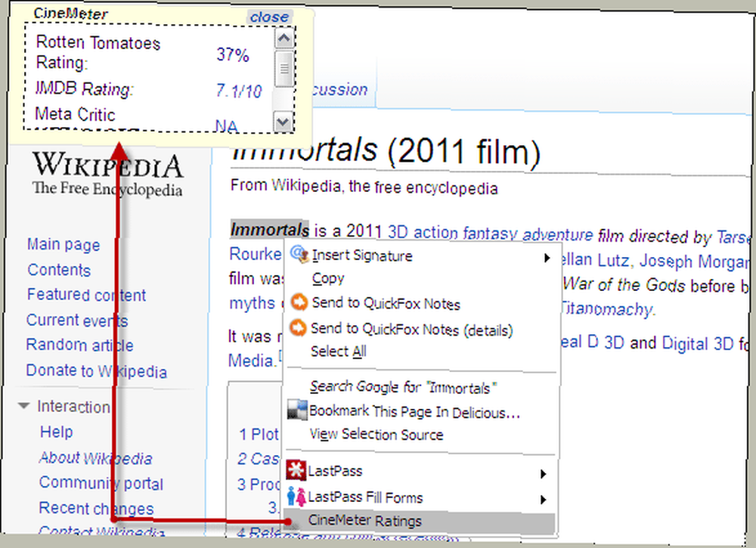Click the IMDB rating 7.1/10 value
756x548 pixels.
[239, 90]
